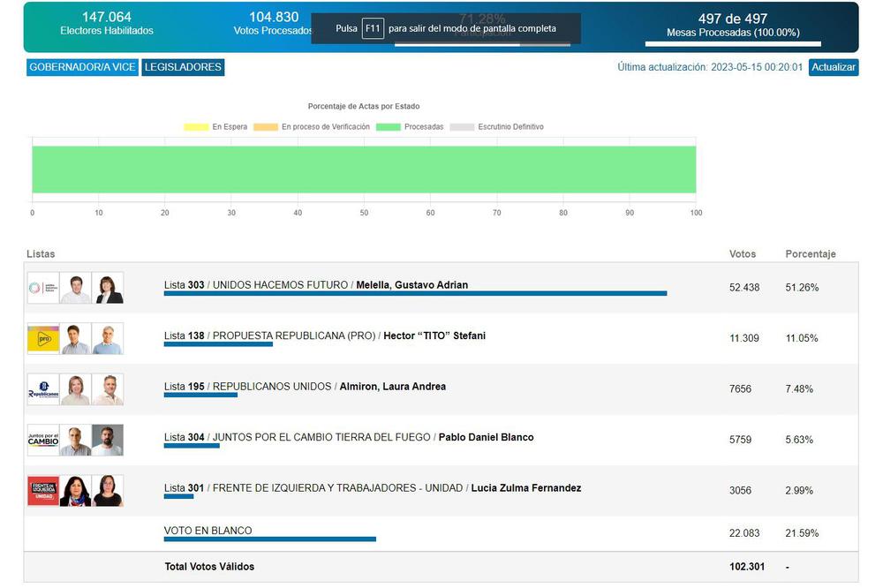883x588 pixels.
Task: Click the Republicanos Unidos party logo
Action: coord(42,389)
